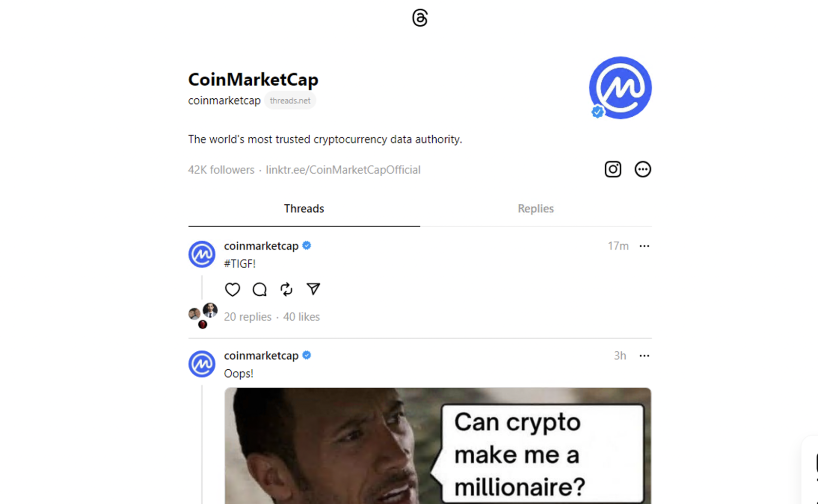Open linktr.ee/CoinMarketCapOfficial link
818x504 pixels.
[343, 170]
